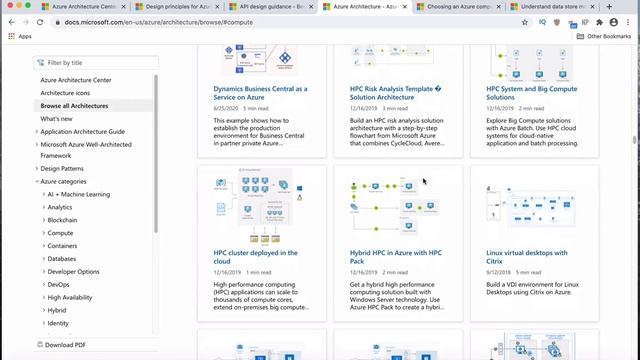Expand the Analytics category
This screenshot has height=360, width=640.
click(44, 207)
